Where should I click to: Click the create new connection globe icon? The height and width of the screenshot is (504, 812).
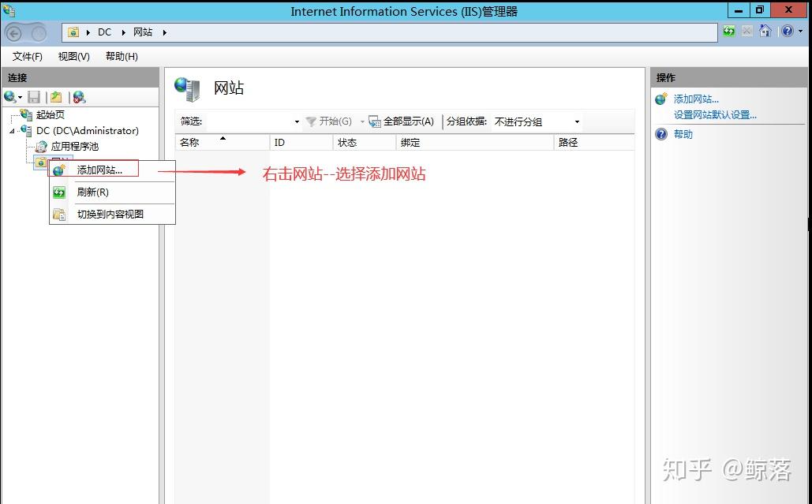pos(11,96)
